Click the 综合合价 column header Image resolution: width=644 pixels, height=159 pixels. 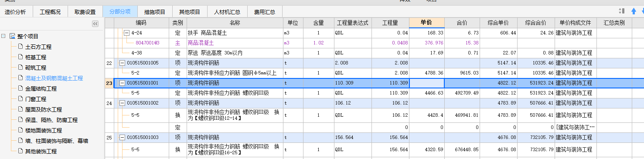pyautogui.click(x=536, y=23)
